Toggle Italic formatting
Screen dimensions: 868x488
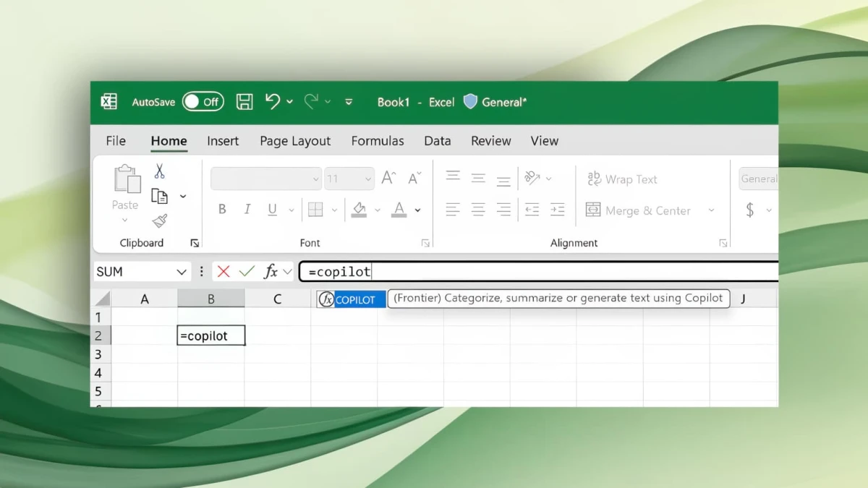pyautogui.click(x=247, y=210)
